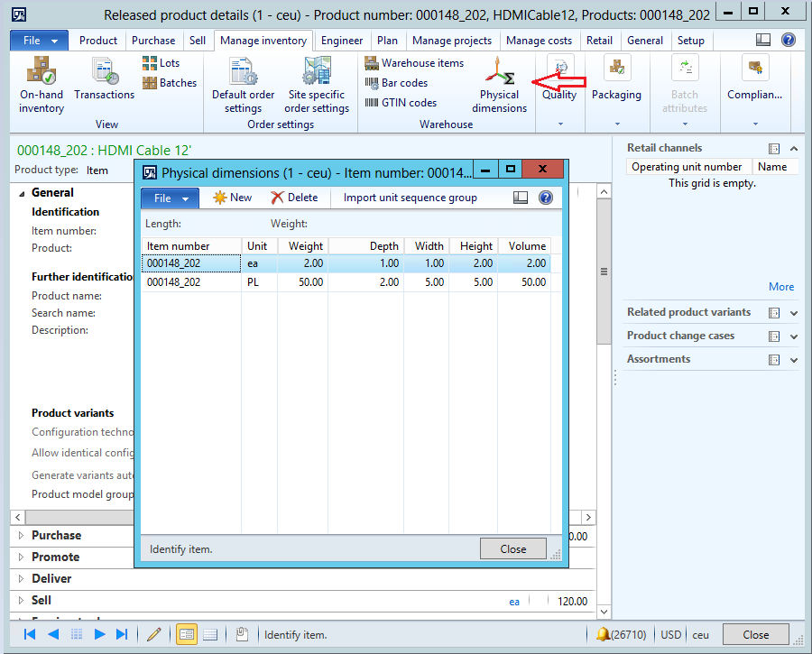Select the PL unit row in grid

pyautogui.click(x=257, y=282)
